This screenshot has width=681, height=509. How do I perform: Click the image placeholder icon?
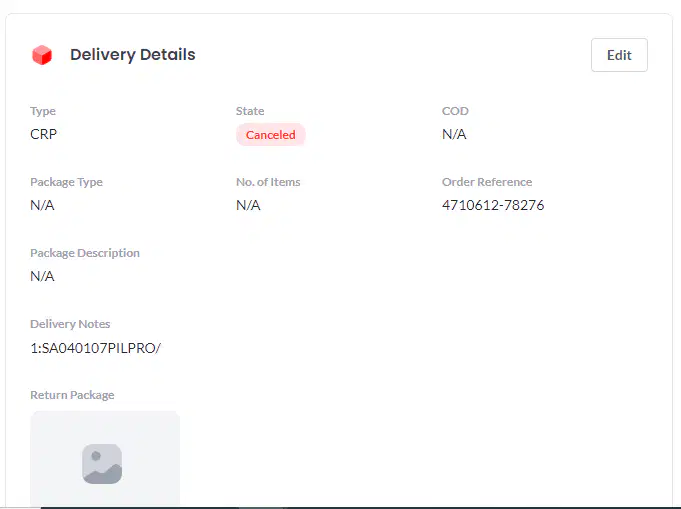click(102, 463)
